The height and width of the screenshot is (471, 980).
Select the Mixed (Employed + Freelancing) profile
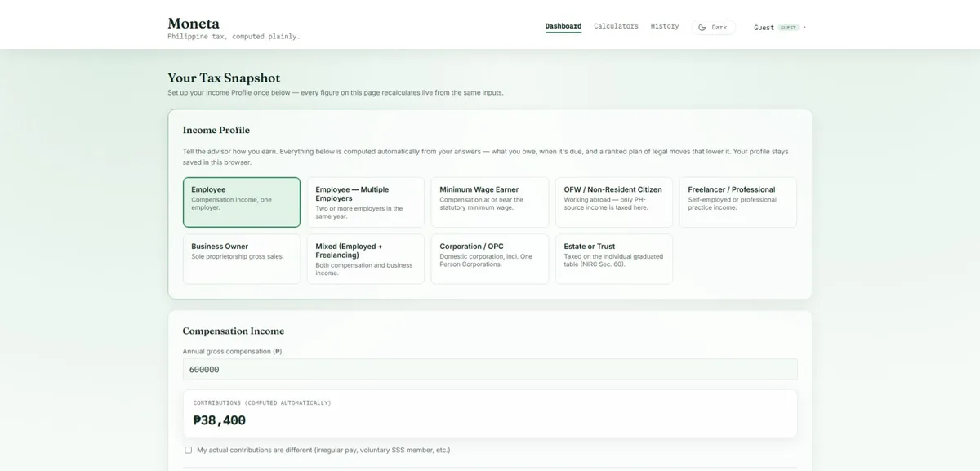pyautogui.click(x=366, y=259)
